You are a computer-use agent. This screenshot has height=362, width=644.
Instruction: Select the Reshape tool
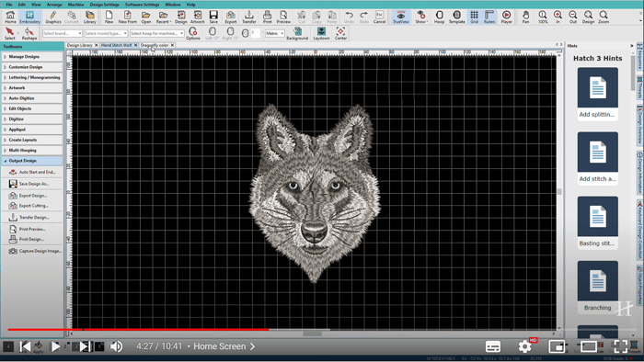(x=29, y=34)
